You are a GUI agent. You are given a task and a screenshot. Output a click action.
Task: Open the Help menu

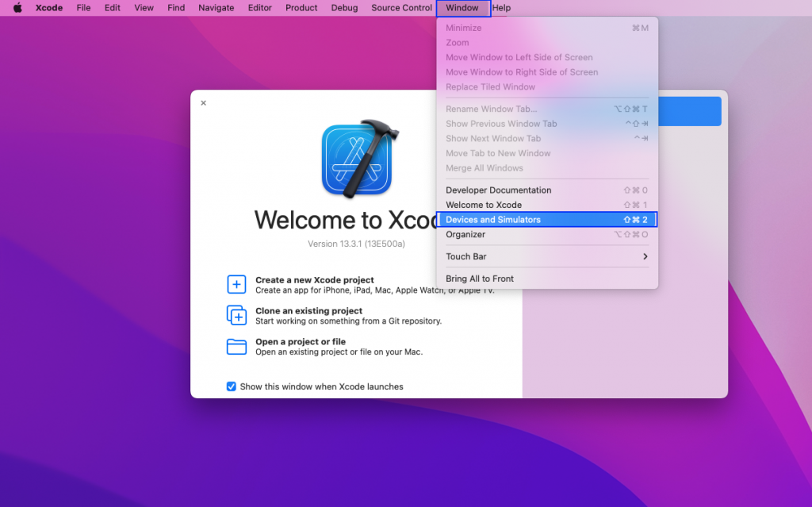pyautogui.click(x=501, y=8)
